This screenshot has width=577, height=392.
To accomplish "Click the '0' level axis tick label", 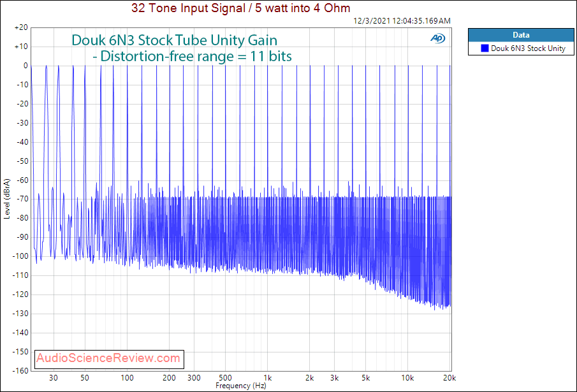I will click(x=26, y=66).
